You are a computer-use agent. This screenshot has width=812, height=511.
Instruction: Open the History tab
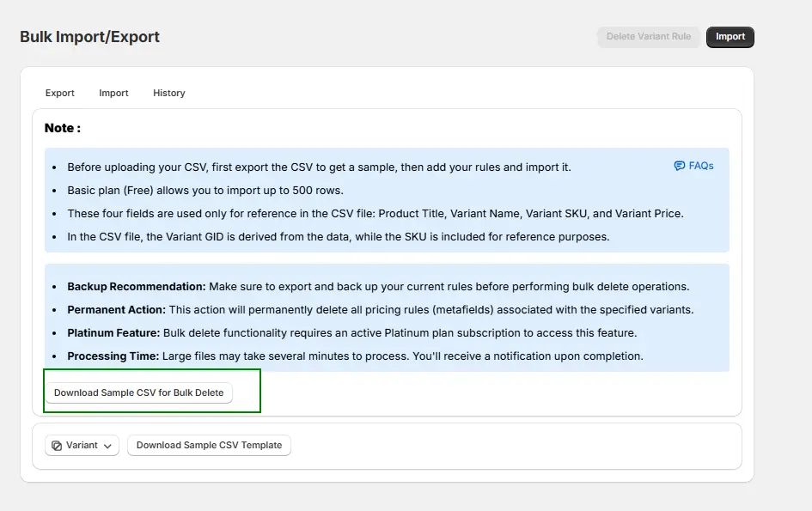click(169, 93)
